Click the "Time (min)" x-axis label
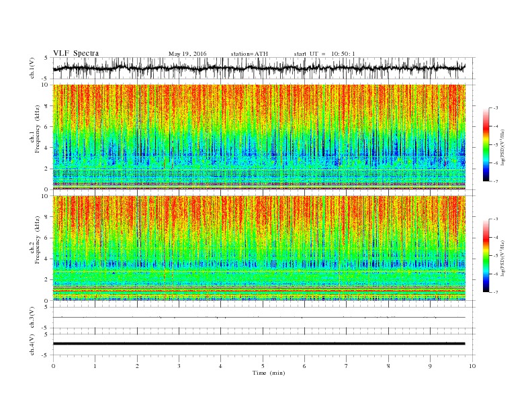The width and height of the screenshot is (532, 411). (x=269, y=373)
